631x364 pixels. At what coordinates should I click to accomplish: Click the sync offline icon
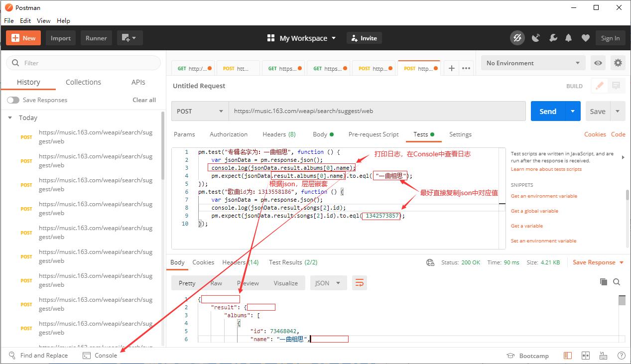[x=517, y=38]
